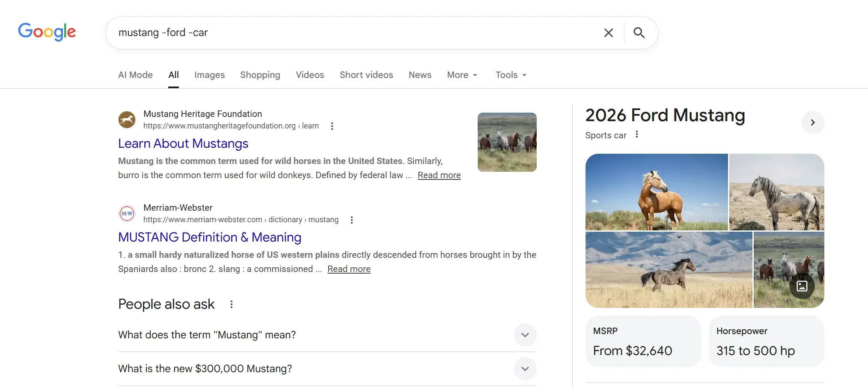Open the palomino horse photo thumbnail

[x=656, y=192]
